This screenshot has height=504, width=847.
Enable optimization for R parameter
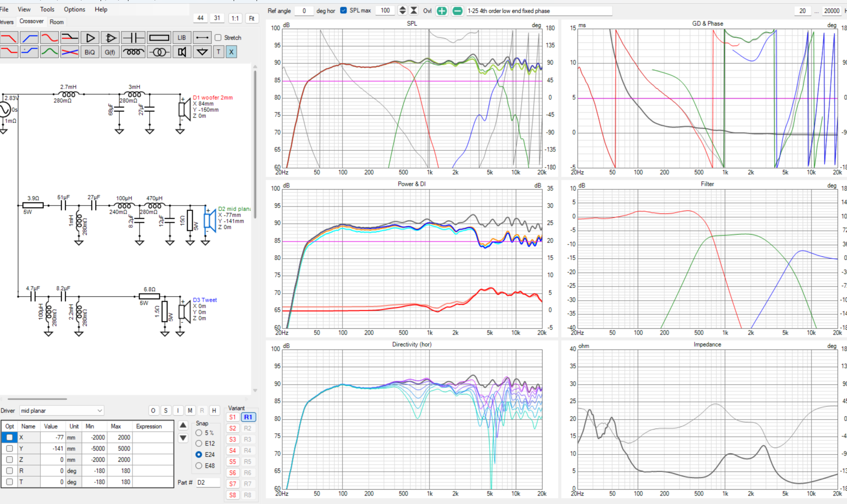10,471
